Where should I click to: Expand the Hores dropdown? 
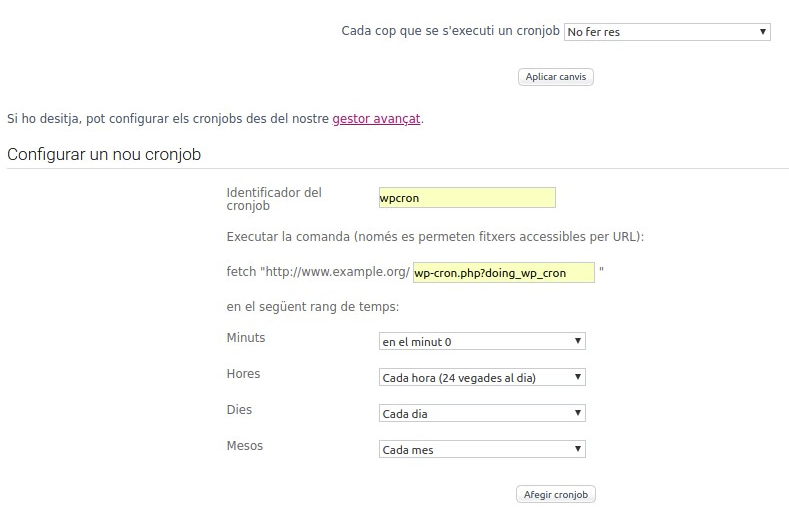[482, 377]
